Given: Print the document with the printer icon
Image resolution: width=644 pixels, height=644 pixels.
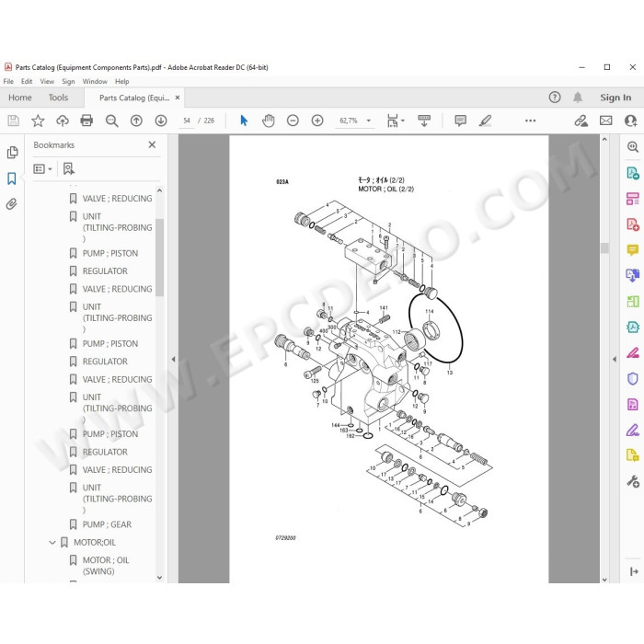Looking at the screenshot, I should [x=86, y=121].
